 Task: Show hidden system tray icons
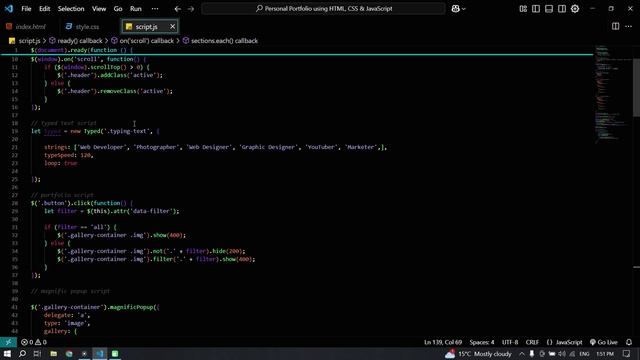point(522,353)
